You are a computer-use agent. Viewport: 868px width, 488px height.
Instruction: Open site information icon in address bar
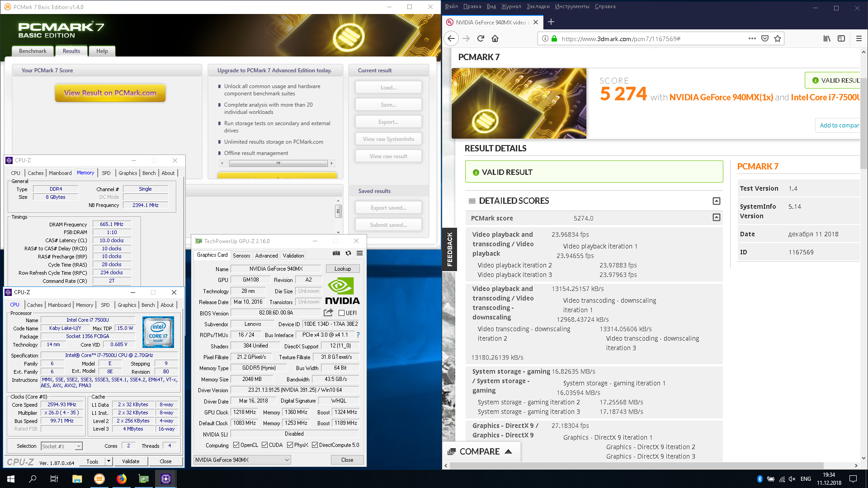(545, 38)
